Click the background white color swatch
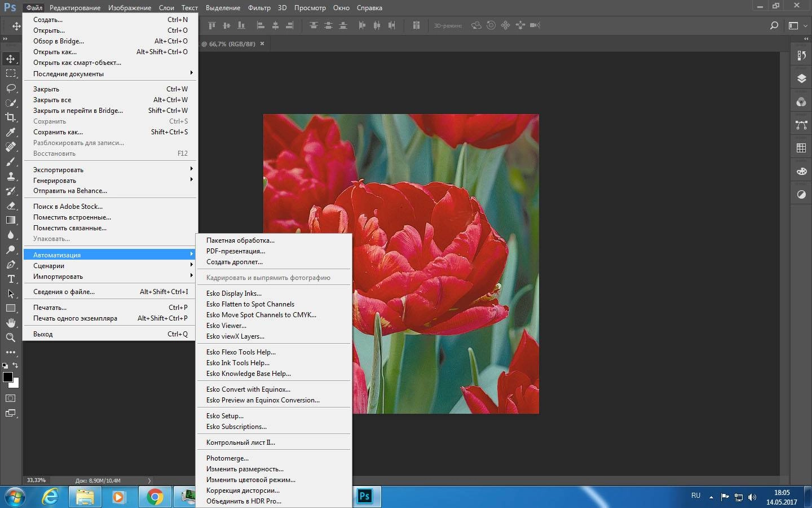812x508 pixels. [x=15, y=384]
